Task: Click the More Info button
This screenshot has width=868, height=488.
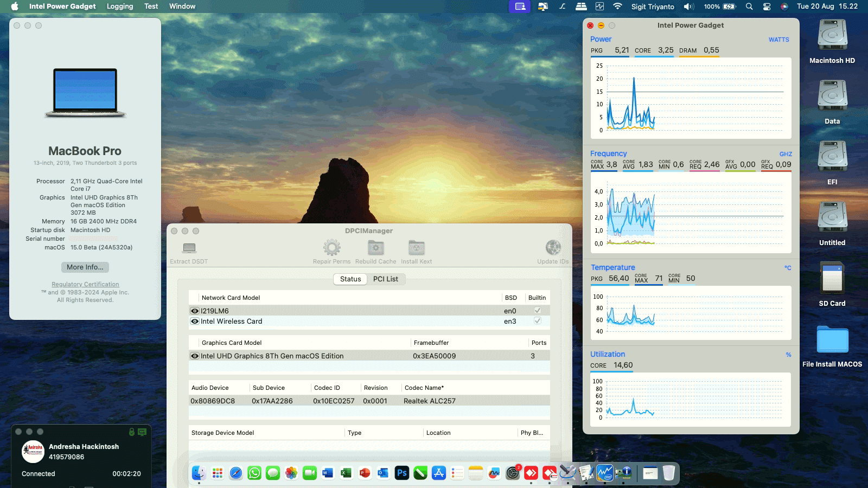Action: point(85,267)
